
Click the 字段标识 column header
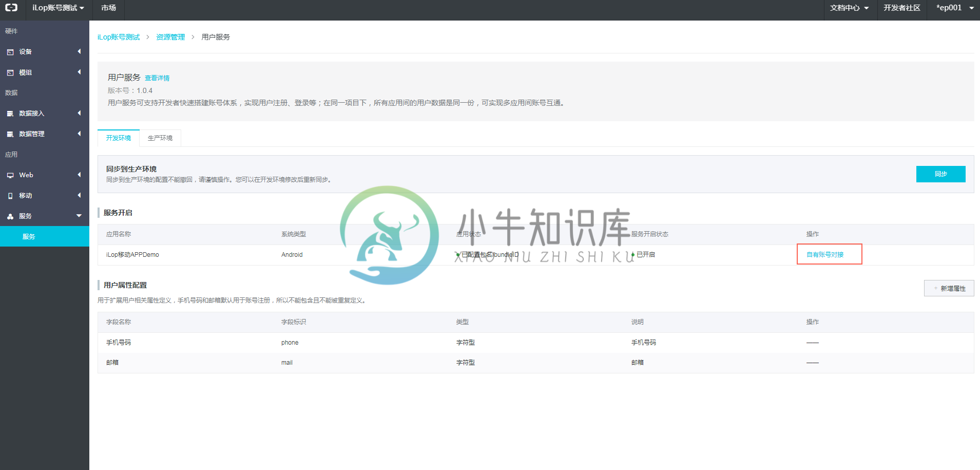[294, 322]
